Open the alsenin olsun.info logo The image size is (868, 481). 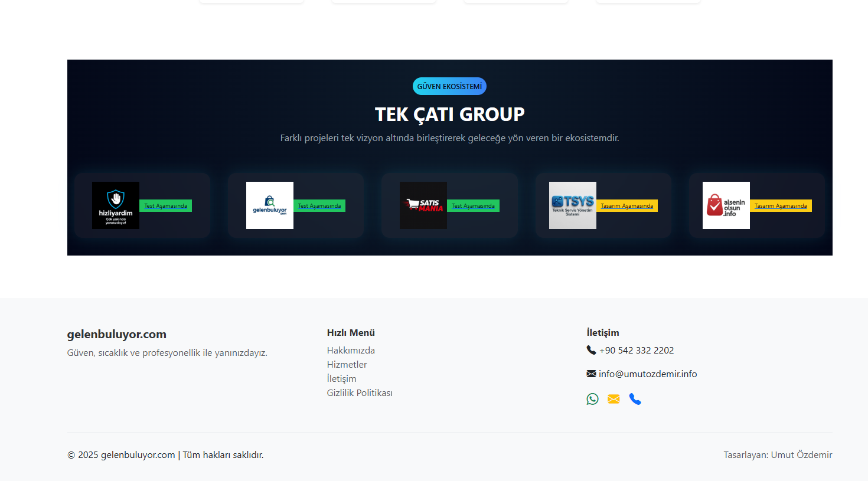click(x=726, y=205)
